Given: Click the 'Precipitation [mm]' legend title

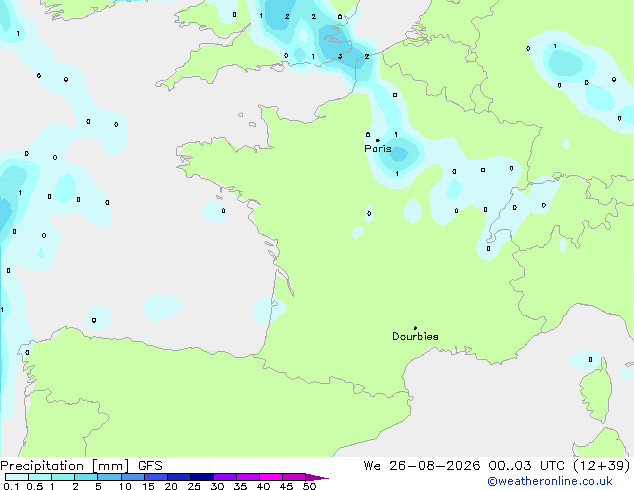Looking at the screenshot, I should click(65, 466).
